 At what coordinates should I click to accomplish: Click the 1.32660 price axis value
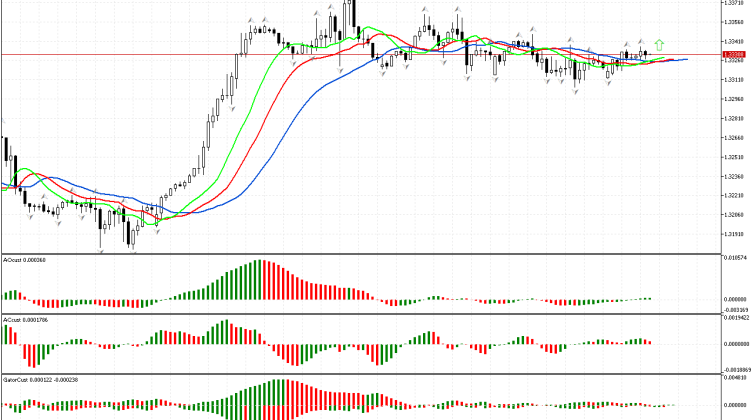(x=735, y=138)
